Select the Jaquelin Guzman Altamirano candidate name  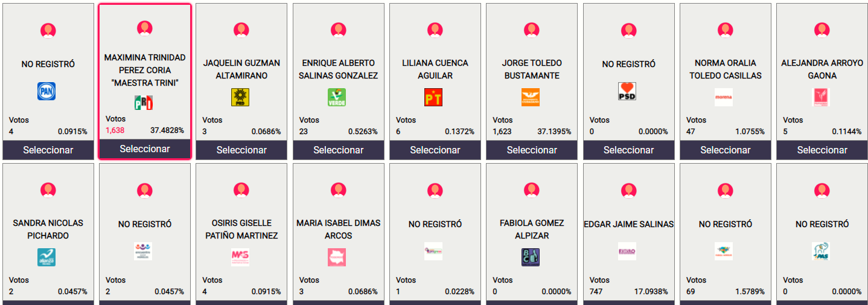coord(241,69)
